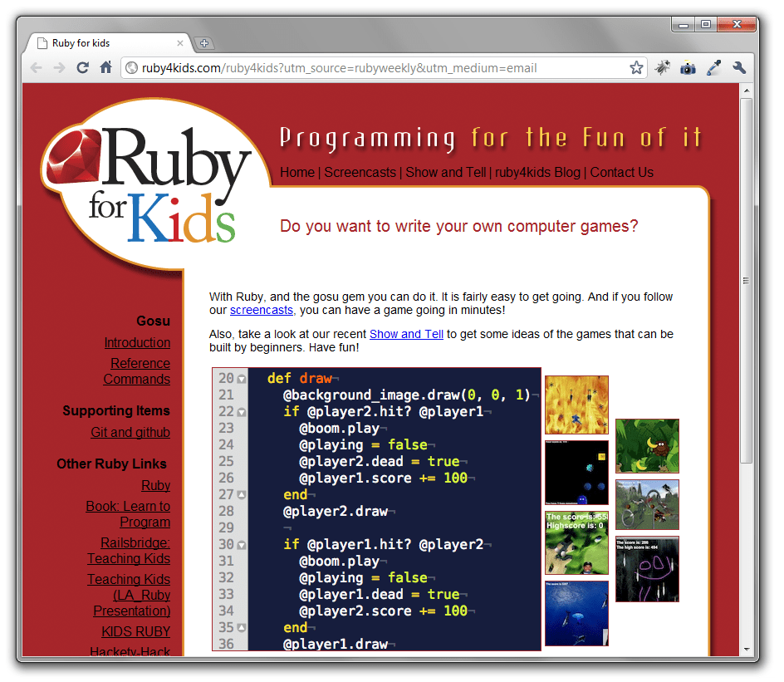
Task: Open the purple doodle face thumbnail
Action: pos(647,569)
